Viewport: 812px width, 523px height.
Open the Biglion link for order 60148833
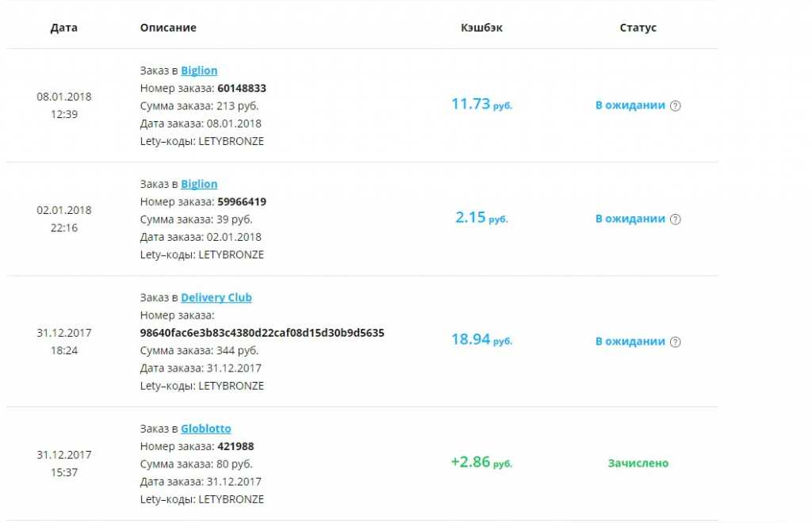tap(199, 71)
